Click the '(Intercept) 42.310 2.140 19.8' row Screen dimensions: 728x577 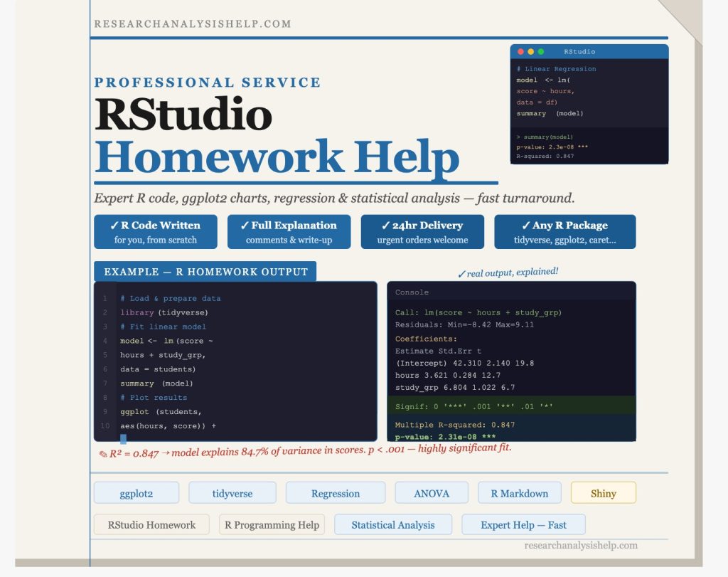click(464, 363)
